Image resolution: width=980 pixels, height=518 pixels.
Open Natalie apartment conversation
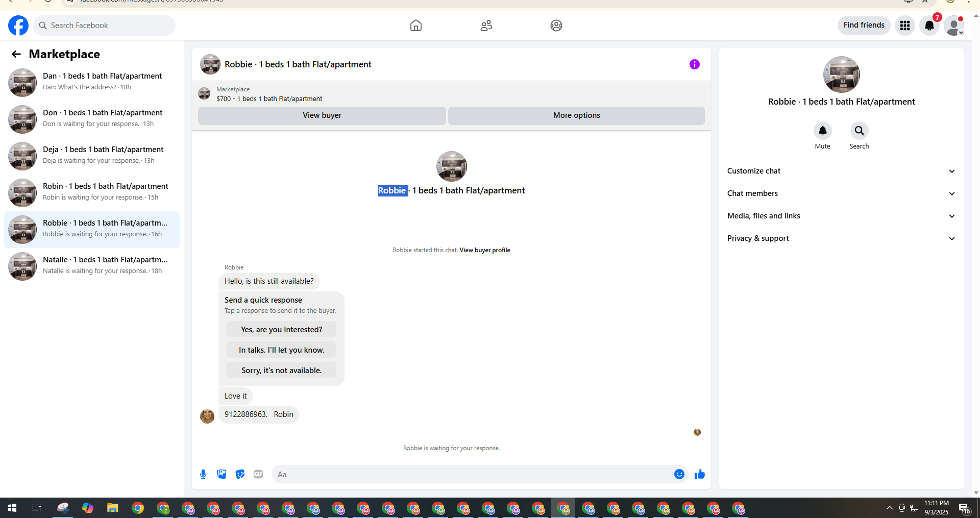point(92,266)
